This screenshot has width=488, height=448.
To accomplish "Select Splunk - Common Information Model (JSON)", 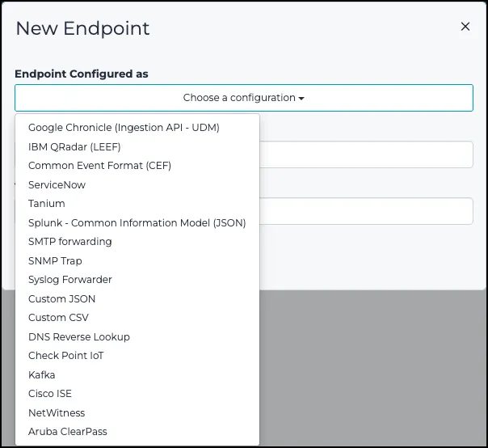I will [x=137, y=222].
